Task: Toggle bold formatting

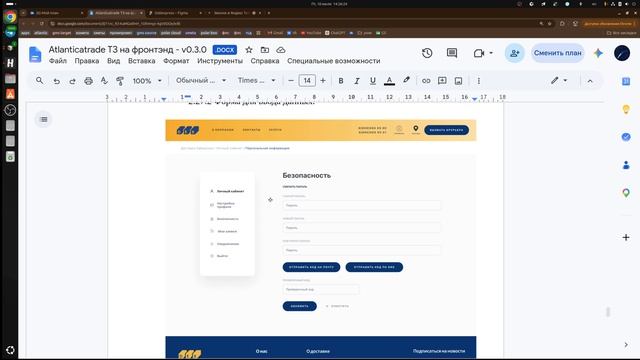Action: [x=341, y=81]
